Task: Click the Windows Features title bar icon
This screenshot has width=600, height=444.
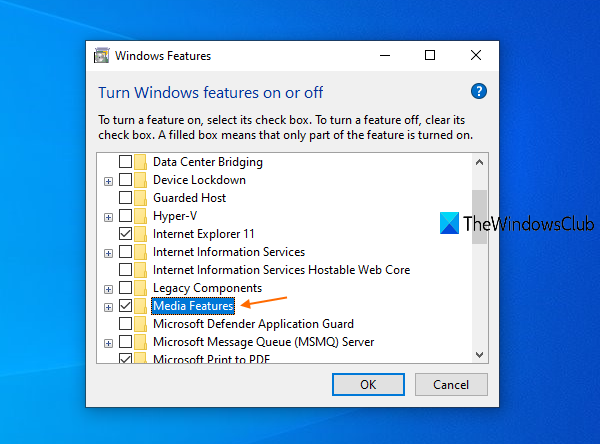Action: click(x=102, y=56)
